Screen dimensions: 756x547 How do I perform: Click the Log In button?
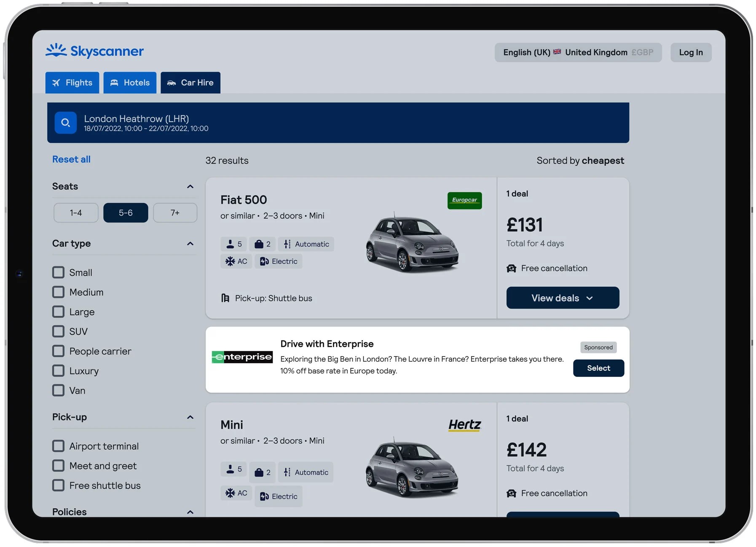pyautogui.click(x=691, y=52)
